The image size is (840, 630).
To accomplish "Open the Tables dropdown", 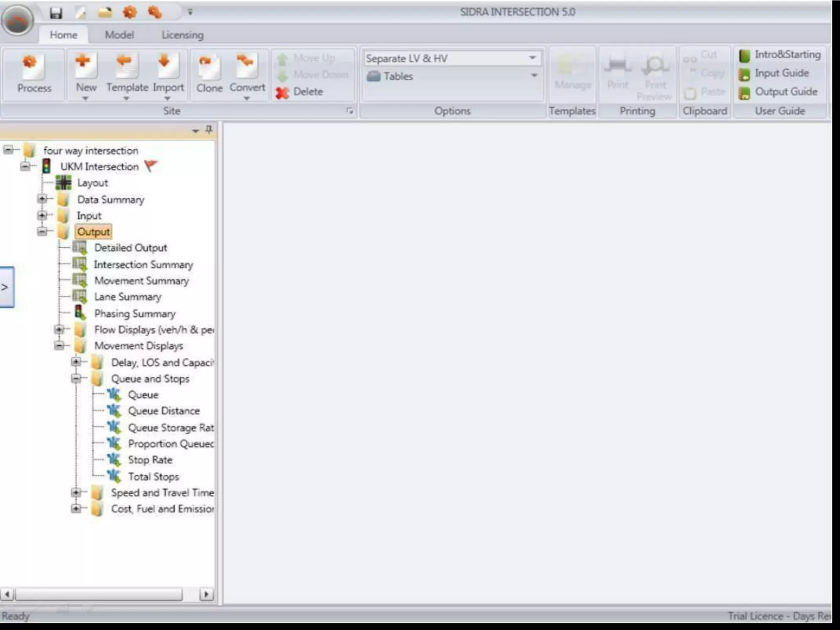I will 534,76.
